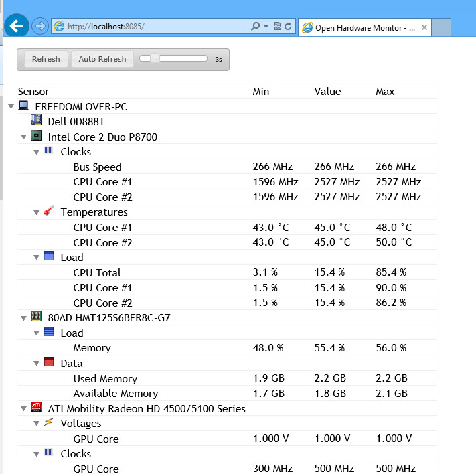This screenshot has width=476, height=474.
Task: Click the 85.4 % max CPU Total value
Action: pos(391,272)
